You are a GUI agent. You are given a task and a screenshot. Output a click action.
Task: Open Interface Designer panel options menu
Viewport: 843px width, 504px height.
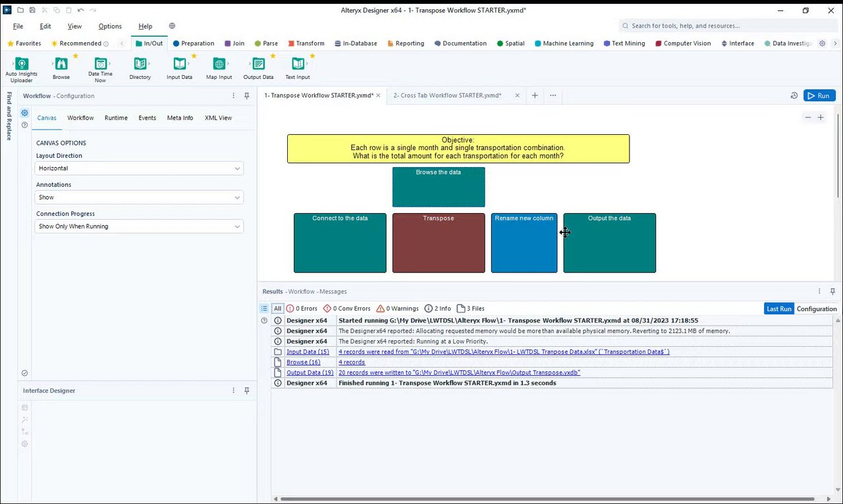pos(234,391)
